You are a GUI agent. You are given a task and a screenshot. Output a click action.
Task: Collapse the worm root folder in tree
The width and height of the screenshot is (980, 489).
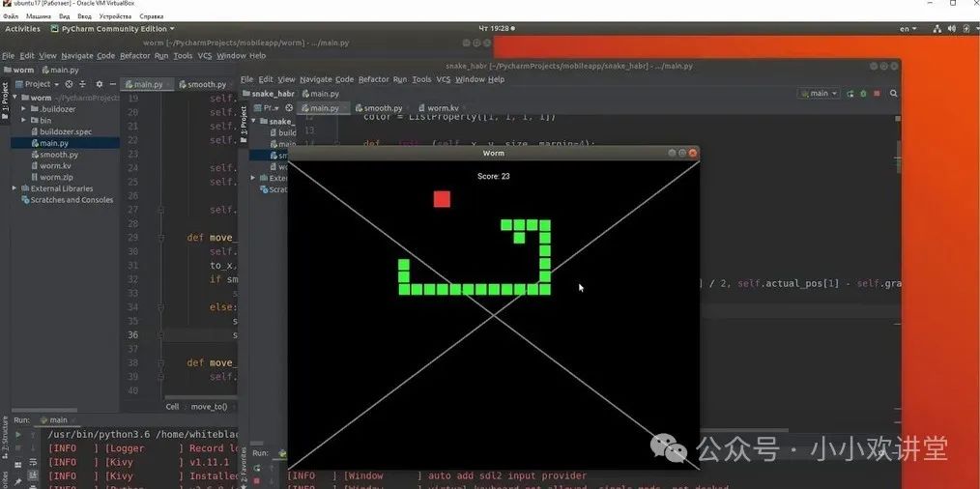(15, 98)
